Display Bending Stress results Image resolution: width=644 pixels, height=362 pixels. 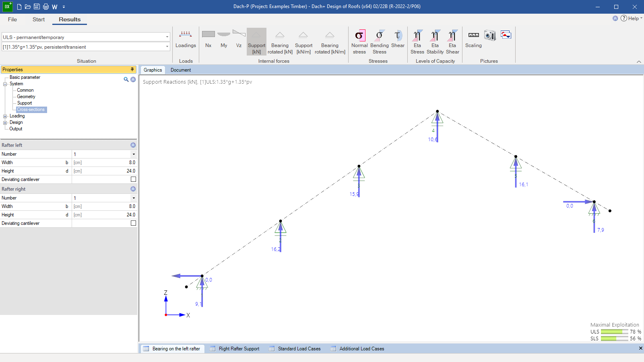click(379, 42)
